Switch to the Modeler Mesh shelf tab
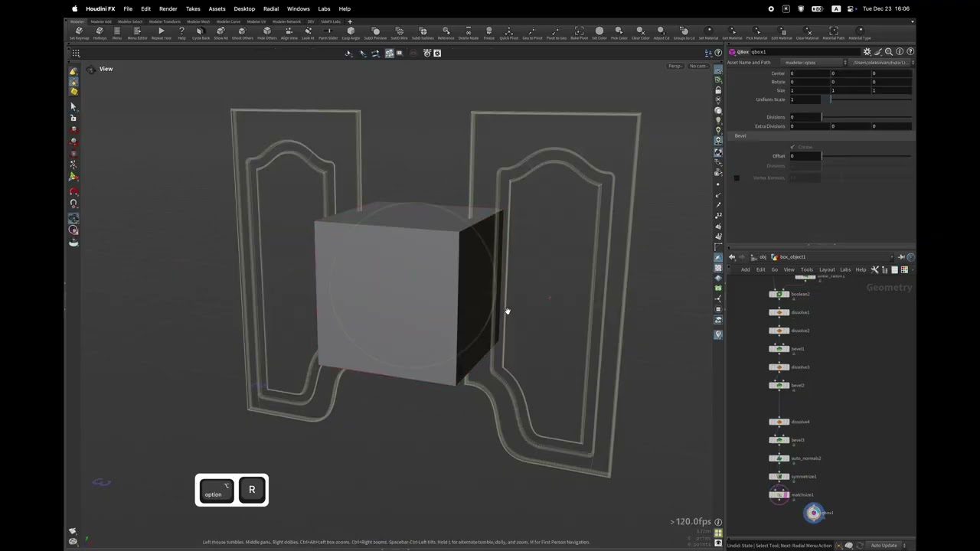Viewport: 980px width, 551px height. click(x=198, y=21)
